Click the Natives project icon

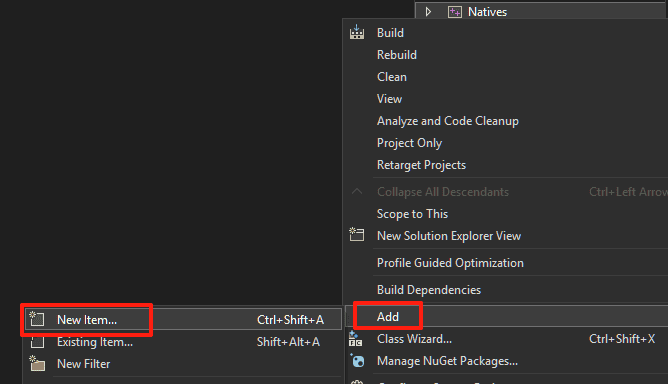click(x=455, y=12)
